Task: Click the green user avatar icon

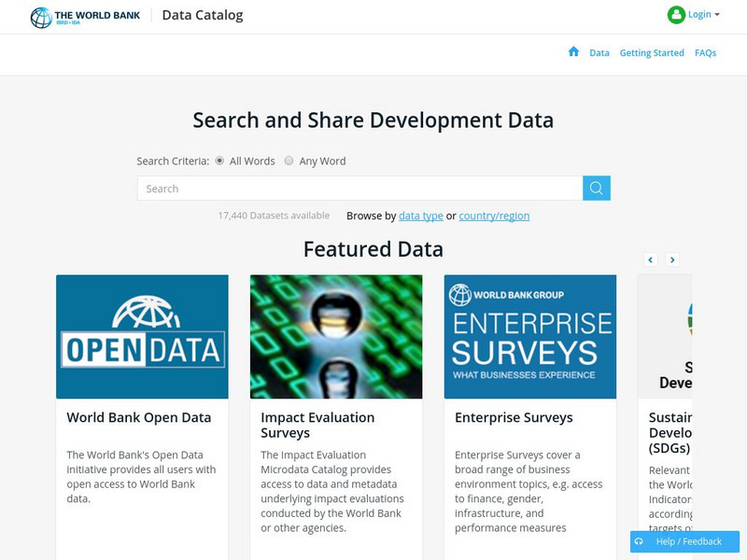Action: coord(676,15)
